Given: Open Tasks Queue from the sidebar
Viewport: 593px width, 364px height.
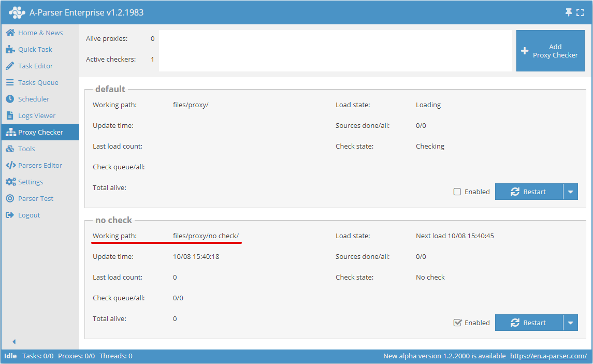Looking at the screenshot, I should coord(38,82).
